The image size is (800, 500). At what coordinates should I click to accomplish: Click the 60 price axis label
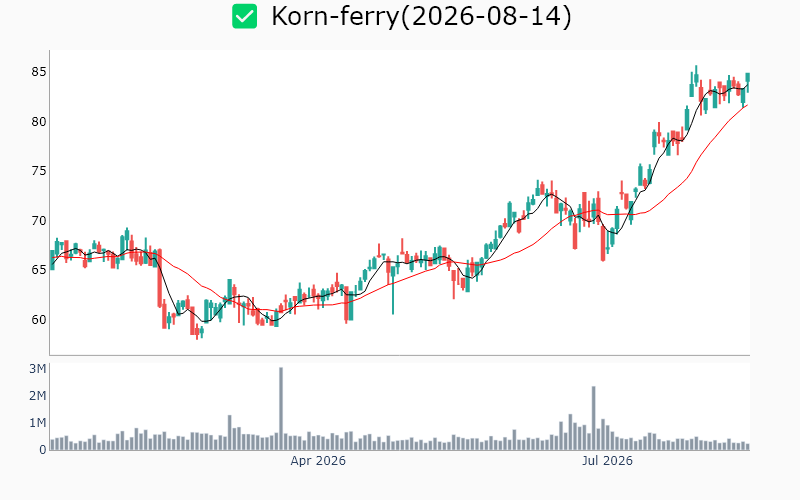39,319
